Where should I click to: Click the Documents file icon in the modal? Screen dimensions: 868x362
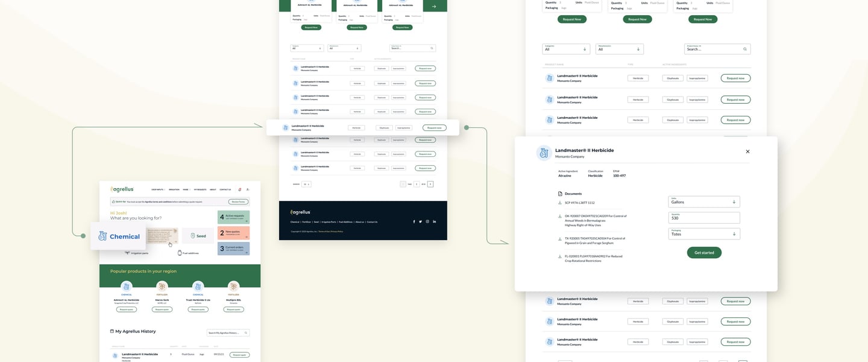click(x=560, y=194)
